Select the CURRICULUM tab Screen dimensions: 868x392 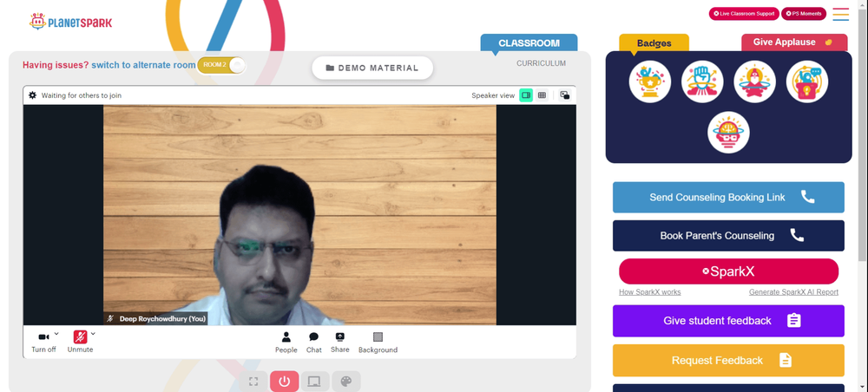tap(541, 63)
